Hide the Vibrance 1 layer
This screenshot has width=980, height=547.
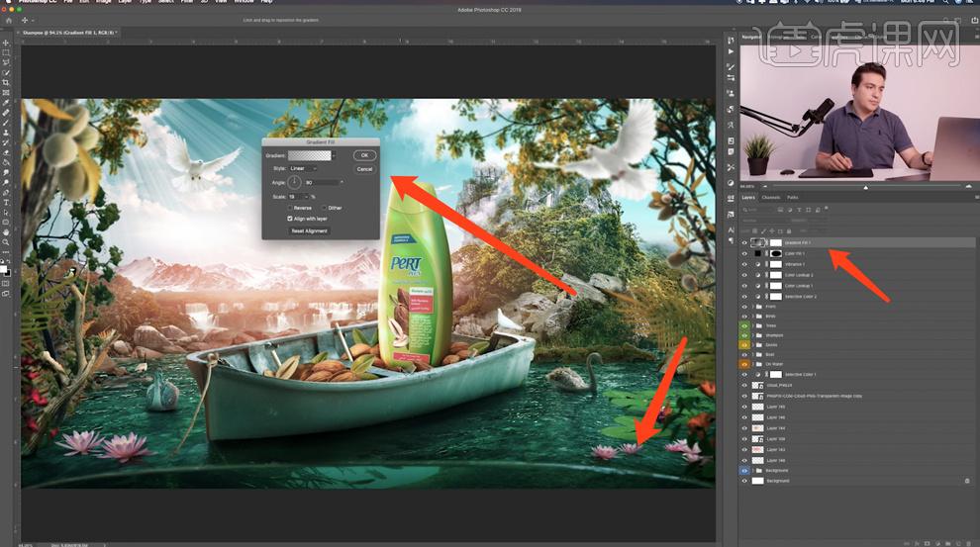click(x=744, y=264)
